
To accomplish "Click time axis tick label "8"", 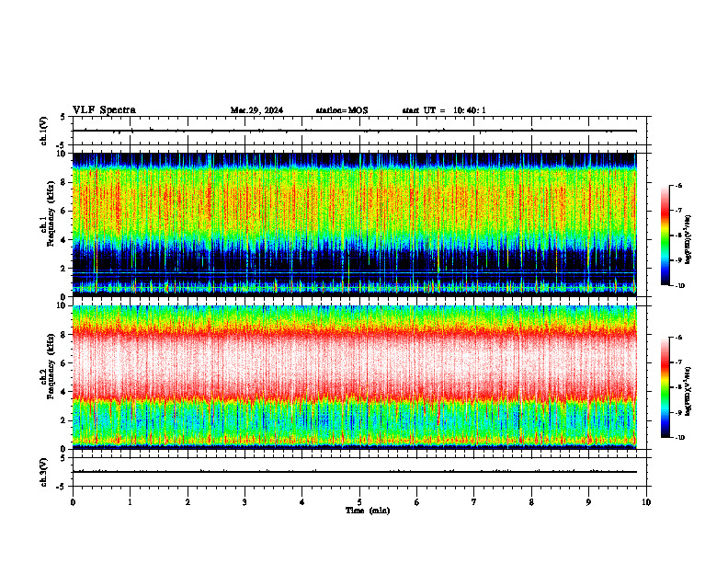I will click(531, 502).
